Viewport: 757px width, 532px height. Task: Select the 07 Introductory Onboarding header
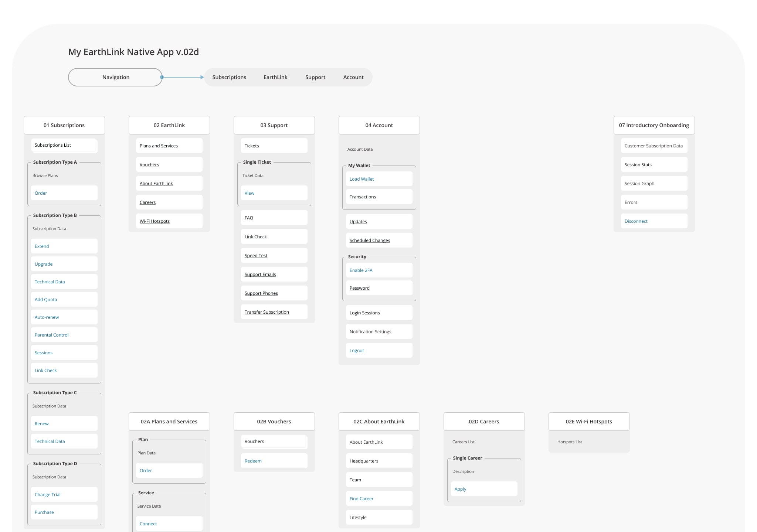654,125
